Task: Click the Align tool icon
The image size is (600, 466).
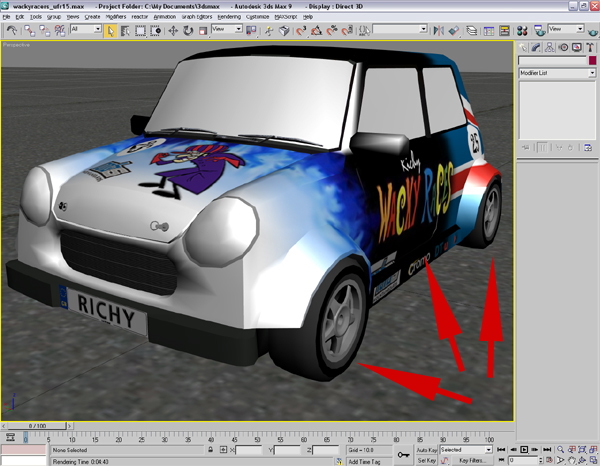Action: [454, 31]
